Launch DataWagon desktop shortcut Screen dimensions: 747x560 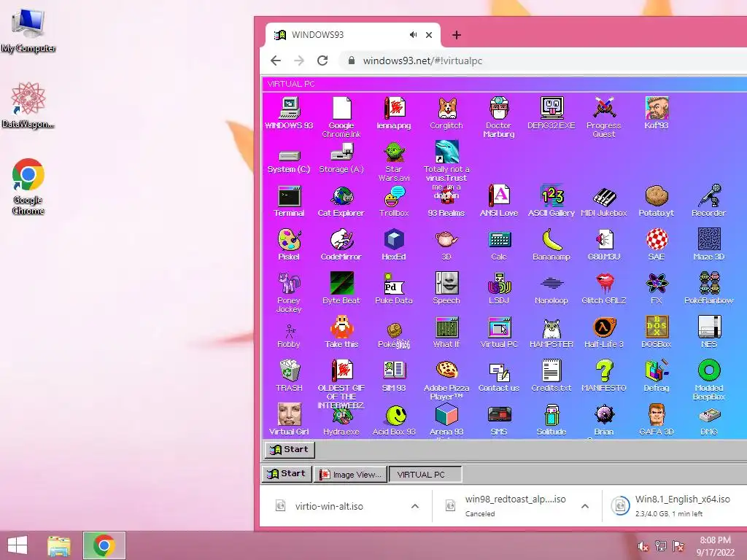point(28,105)
